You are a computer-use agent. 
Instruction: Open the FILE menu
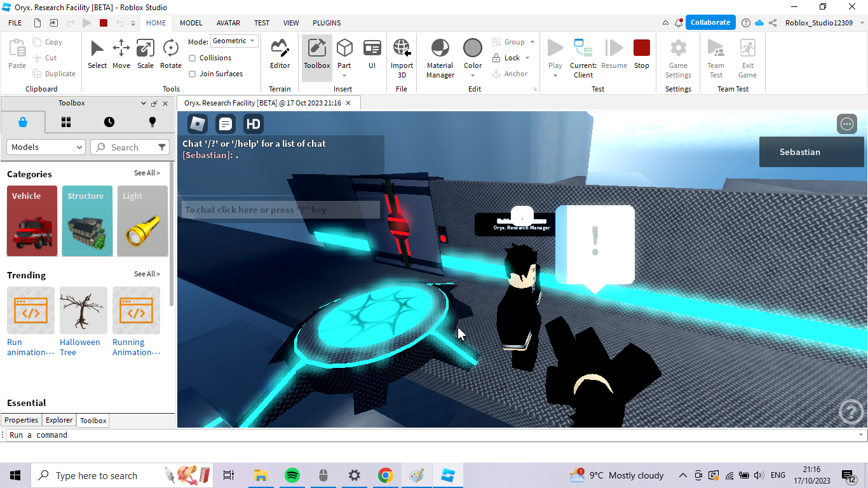tap(15, 23)
